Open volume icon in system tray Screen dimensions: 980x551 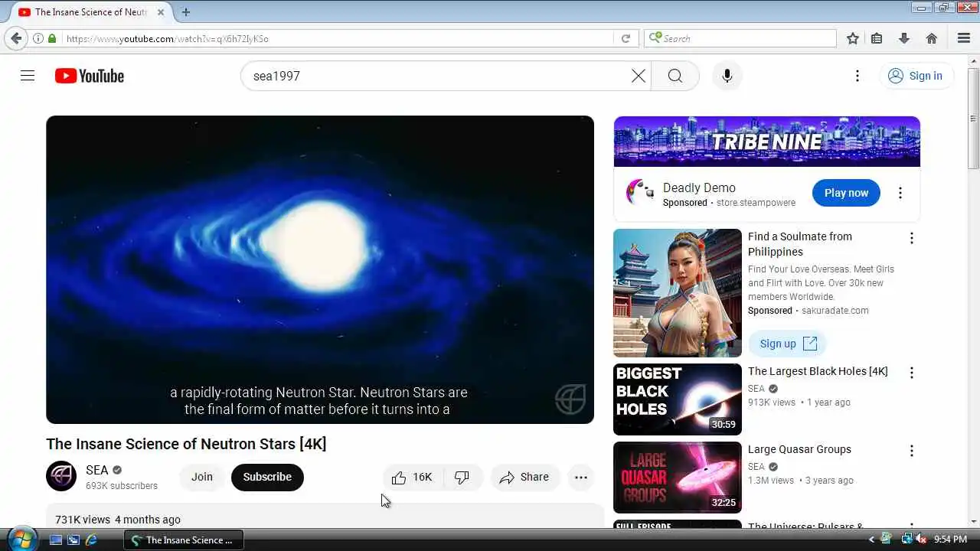[x=921, y=540]
